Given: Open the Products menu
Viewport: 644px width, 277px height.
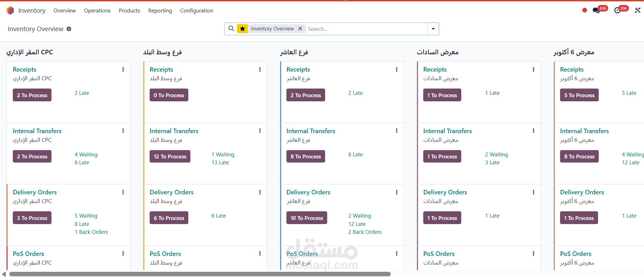Looking at the screenshot, I should (x=129, y=11).
